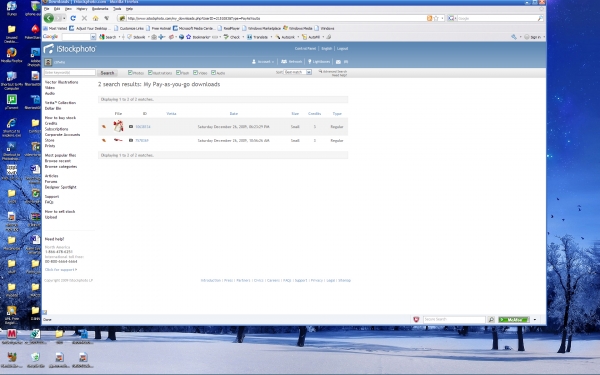600x375 pixels.
Task: Uncheck the Photos filter checkbox
Action: (130, 72)
